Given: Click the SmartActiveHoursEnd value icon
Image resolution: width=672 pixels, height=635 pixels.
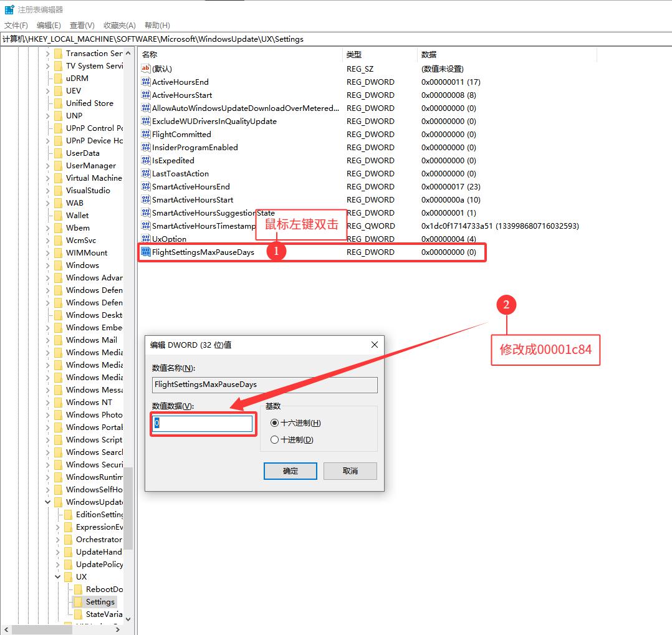Looking at the screenshot, I should coord(146,187).
